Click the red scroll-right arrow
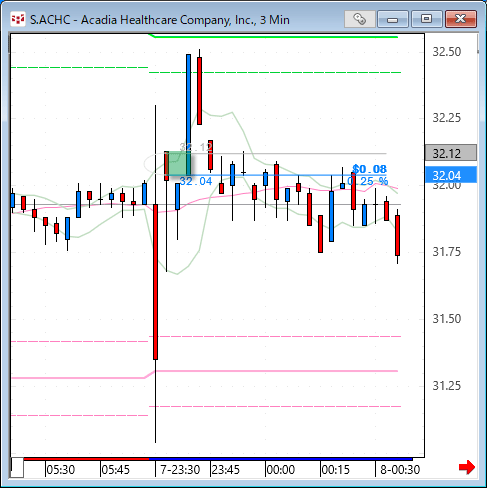 point(467,467)
